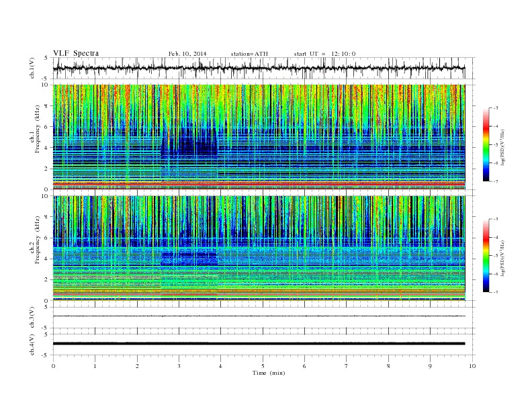Click the thick ch.4 voltage trace band

coord(259,344)
